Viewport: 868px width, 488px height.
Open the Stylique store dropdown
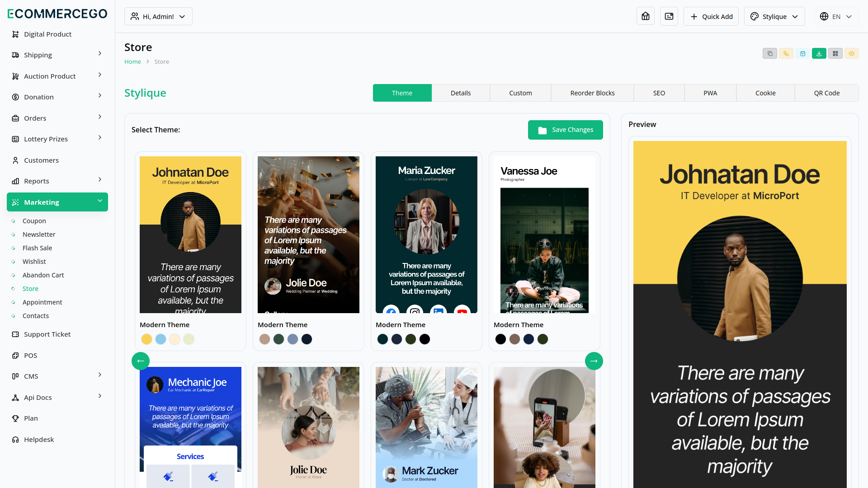point(774,16)
